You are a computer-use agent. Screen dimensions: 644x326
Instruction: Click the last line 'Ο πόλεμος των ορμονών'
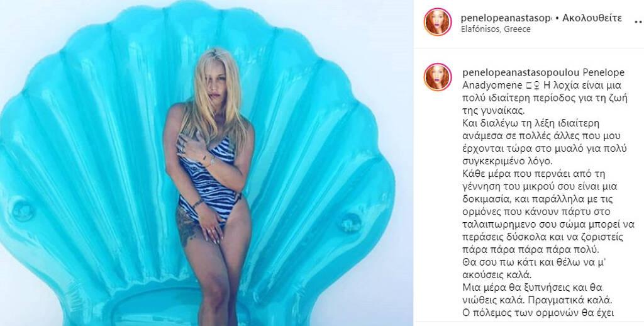[538, 313]
